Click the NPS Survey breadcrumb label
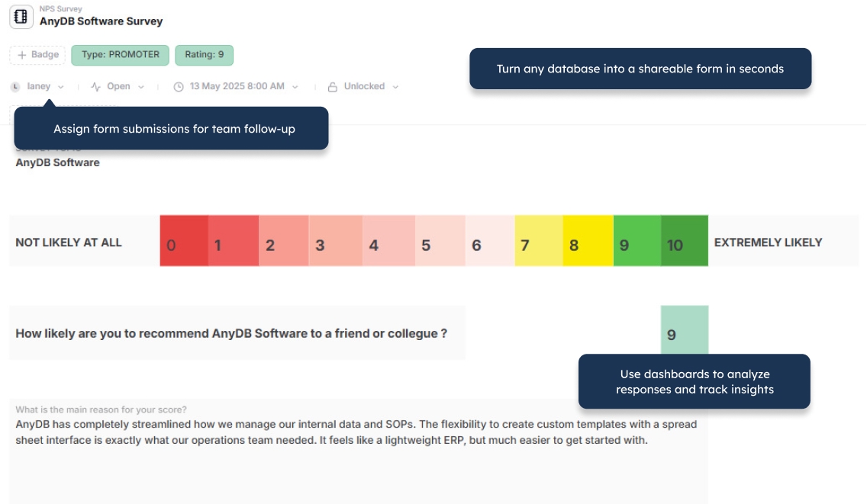This screenshot has width=867, height=504. point(61,9)
